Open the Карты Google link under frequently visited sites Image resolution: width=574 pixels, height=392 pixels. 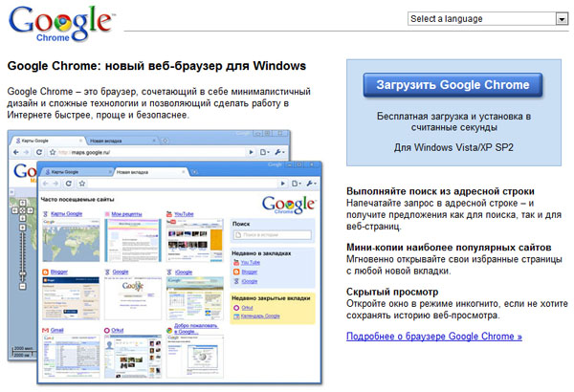point(66,214)
